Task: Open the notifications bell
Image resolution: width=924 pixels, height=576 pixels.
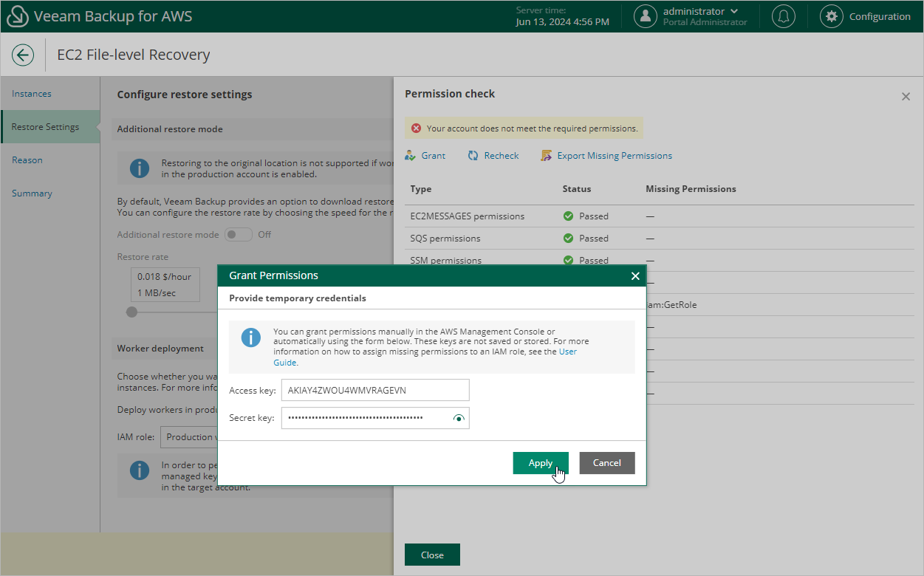Action: click(x=783, y=16)
